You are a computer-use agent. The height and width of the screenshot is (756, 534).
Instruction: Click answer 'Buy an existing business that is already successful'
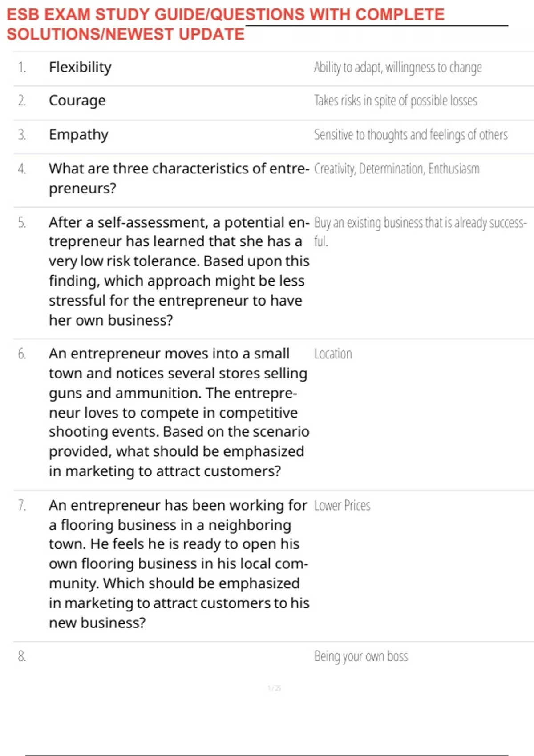[x=420, y=223]
